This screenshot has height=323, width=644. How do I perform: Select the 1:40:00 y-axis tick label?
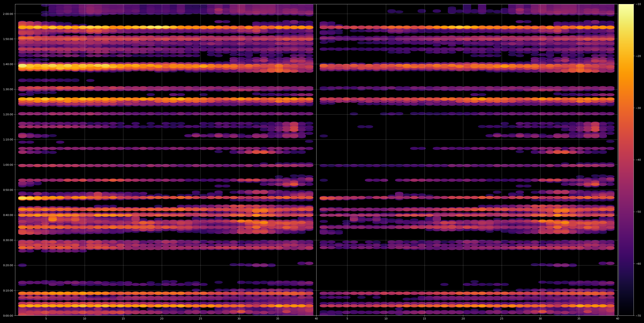8,64
